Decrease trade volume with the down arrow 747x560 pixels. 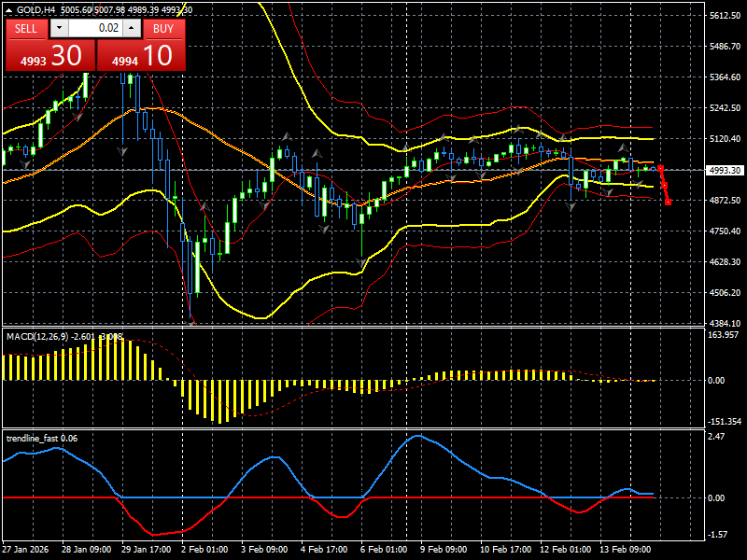[x=59, y=28]
